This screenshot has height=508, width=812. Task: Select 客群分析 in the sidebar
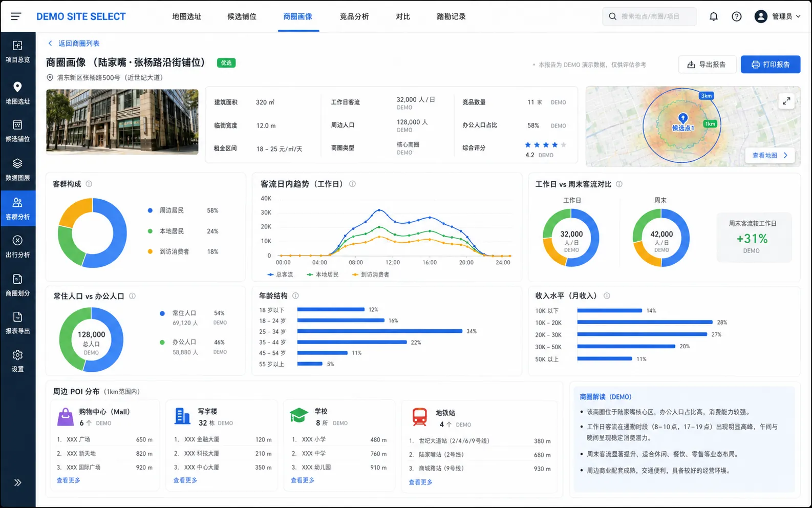point(18,209)
